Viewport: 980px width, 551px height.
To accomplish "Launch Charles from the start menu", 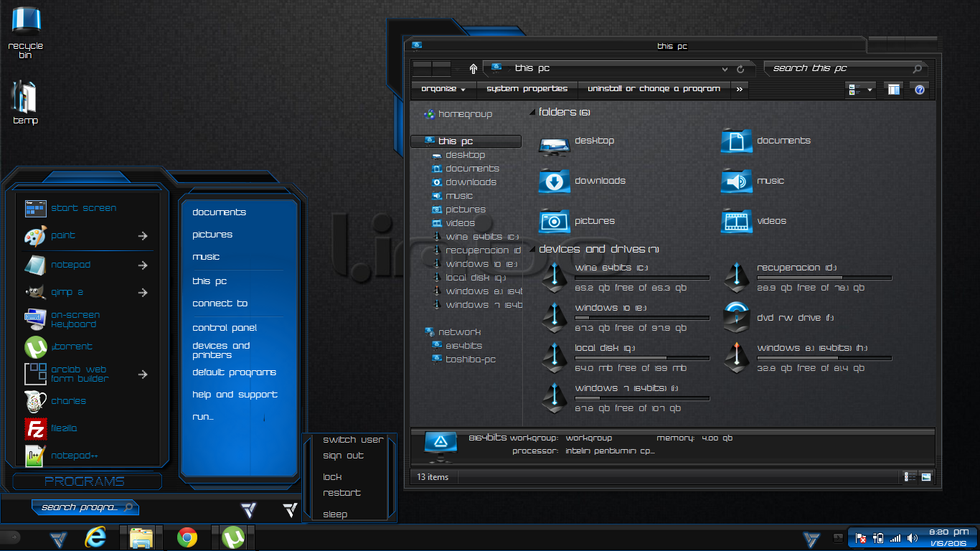I will tap(68, 401).
